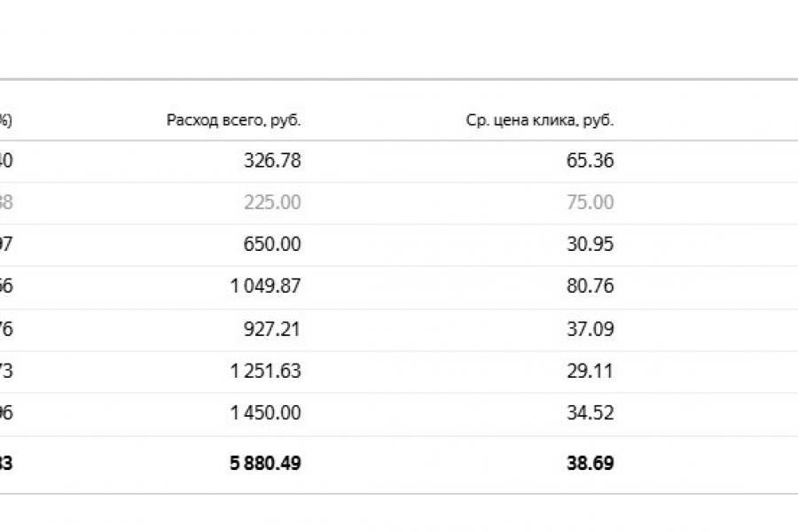Select the 326.78 expense cell

[x=272, y=160]
